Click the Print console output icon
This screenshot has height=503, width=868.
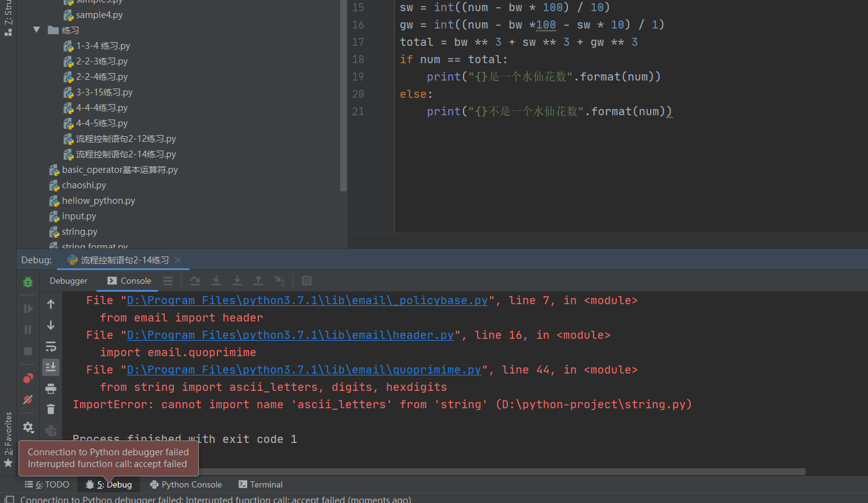coord(51,388)
